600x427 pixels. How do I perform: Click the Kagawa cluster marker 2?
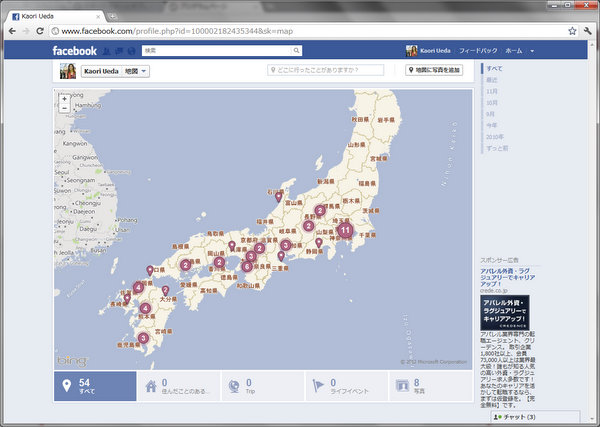[219, 262]
